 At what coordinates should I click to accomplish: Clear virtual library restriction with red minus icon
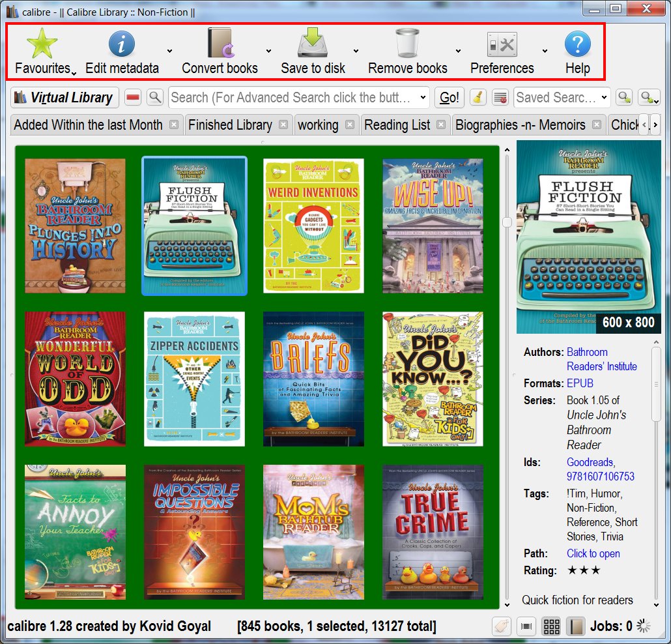tap(133, 98)
